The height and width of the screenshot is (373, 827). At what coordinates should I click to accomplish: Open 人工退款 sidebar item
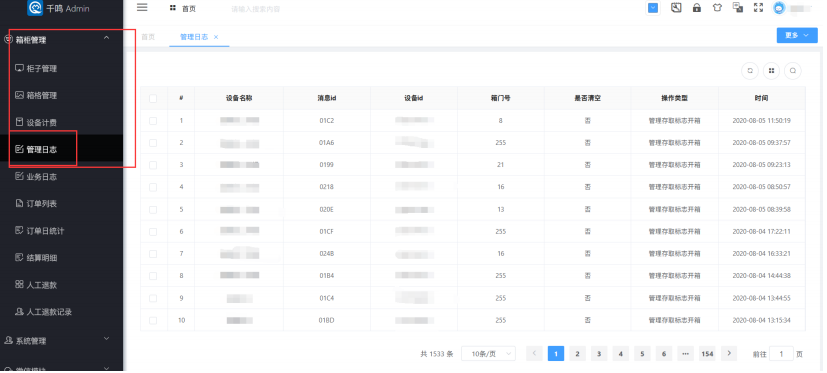pos(62,285)
